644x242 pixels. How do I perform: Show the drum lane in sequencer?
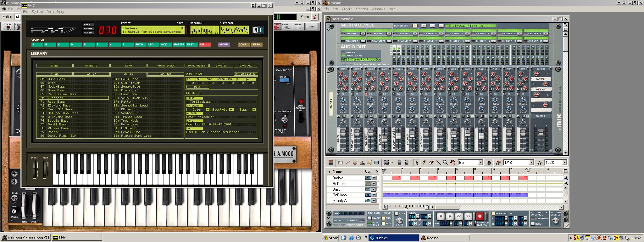point(355,163)
